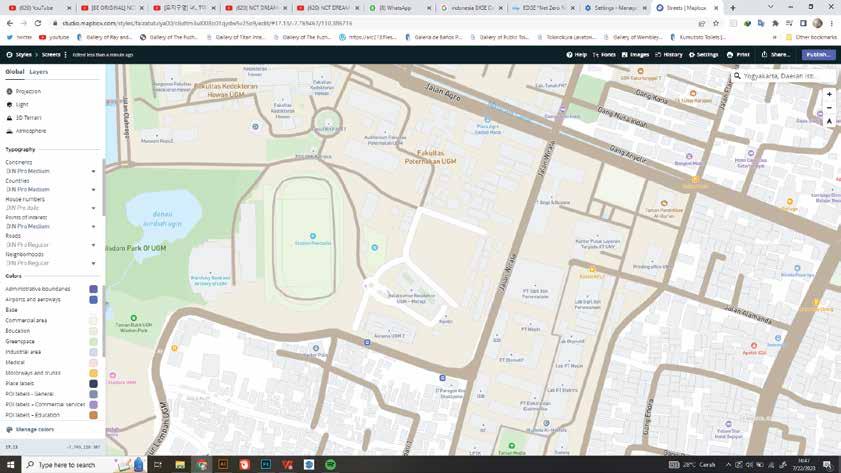Open the Atmosphere settings
The height and width of the screenshot is (473, 841).
(x=26, y=131)
